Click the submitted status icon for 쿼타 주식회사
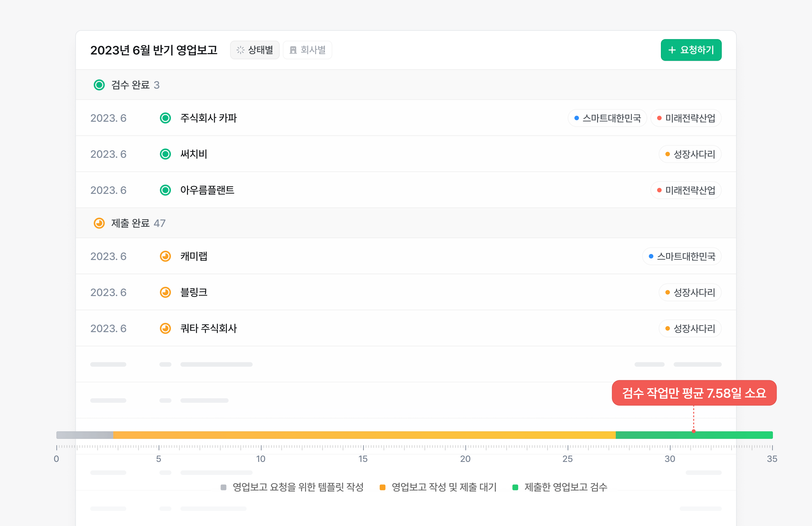 click(165, 328)
